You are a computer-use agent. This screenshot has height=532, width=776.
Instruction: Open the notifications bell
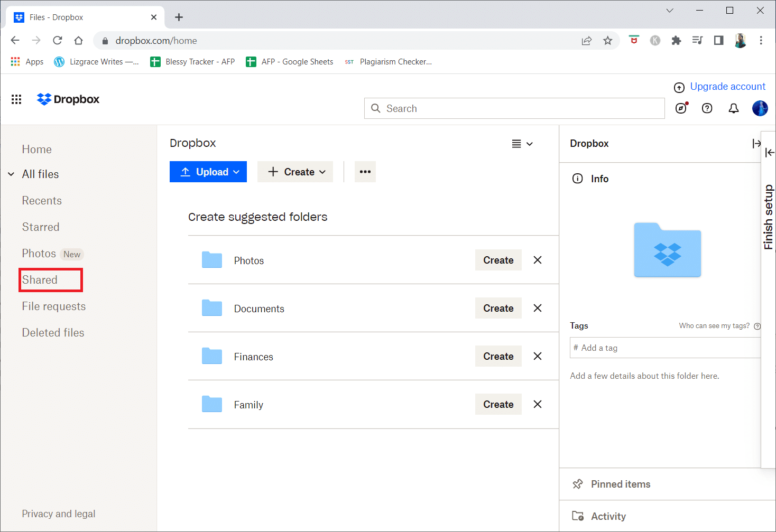click(734, 108)
